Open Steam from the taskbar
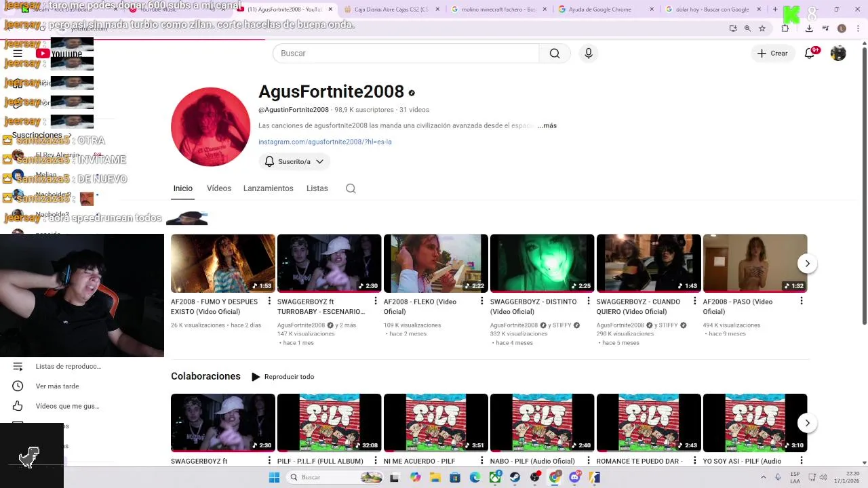Viewport: 868px width, 488px height. [x=515, y=477]
